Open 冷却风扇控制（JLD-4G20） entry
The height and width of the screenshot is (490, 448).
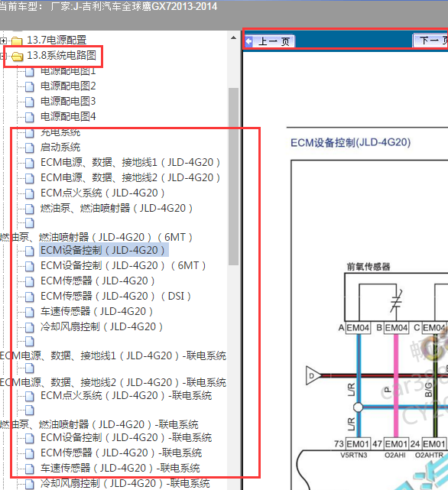point(101,327)
